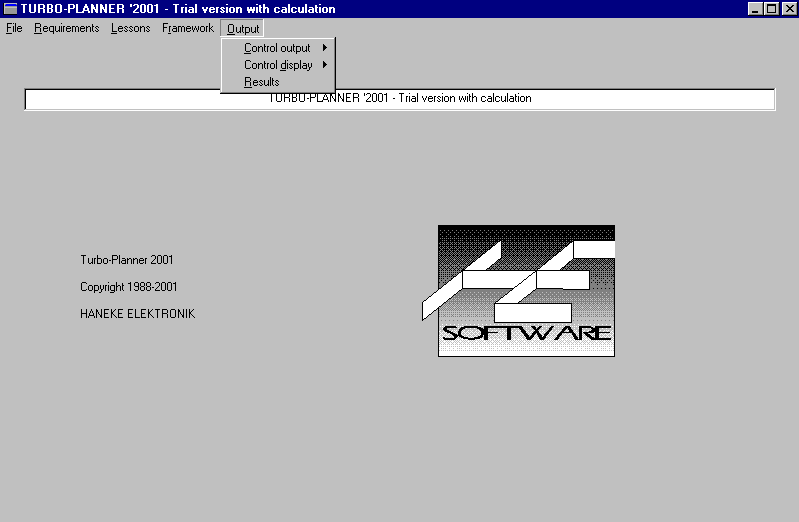799x522 pixels.
Task: Click the Software logo image
Action: 518,291
